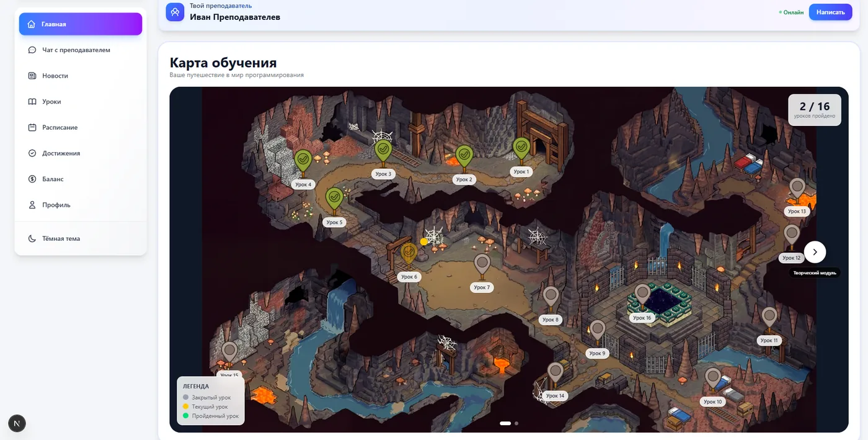868x440 pixels.
Task: Toggle Тёмная тема dark mode
Action: (x=81, y=238)
